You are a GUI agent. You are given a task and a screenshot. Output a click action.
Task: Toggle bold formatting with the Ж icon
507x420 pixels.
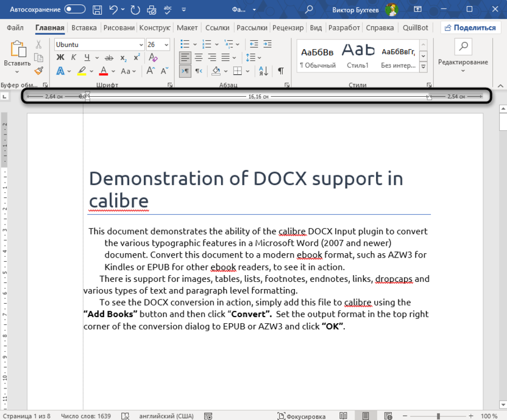[61, 57]
